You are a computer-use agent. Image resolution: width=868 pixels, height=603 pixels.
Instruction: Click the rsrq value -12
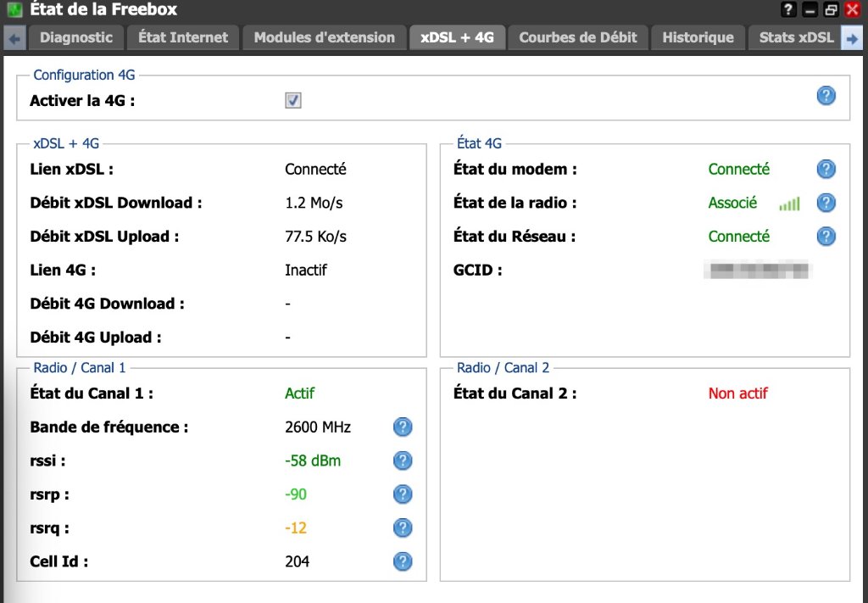[296, 528]
